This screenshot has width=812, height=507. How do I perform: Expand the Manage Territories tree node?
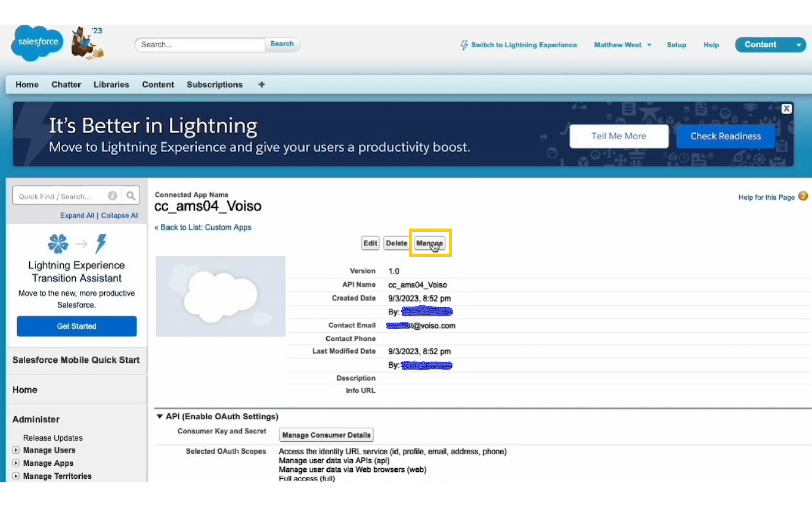tap(16, 476)
